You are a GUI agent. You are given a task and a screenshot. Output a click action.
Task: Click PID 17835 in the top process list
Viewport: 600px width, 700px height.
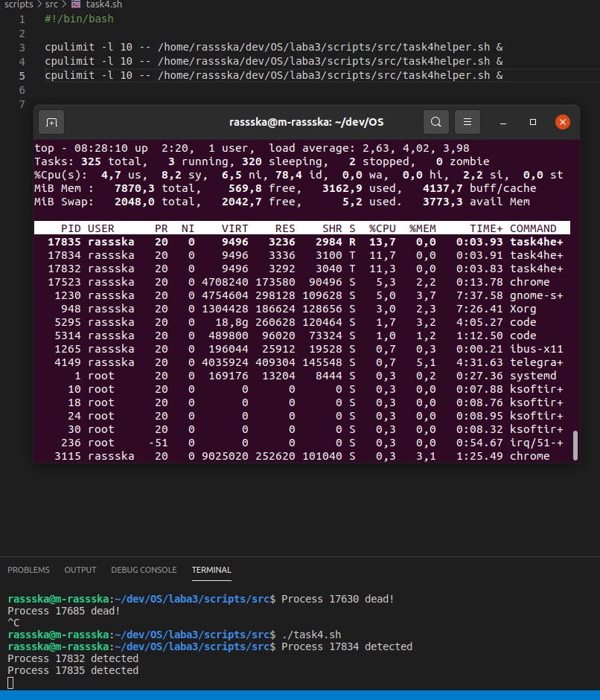point(64,242)
